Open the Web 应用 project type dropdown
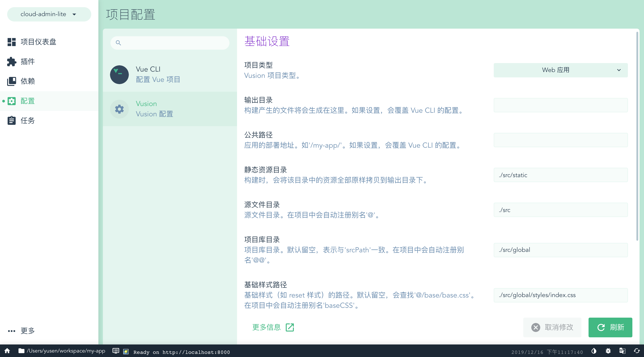The width and height of the screenshot is (644, 357). point(560,70)
